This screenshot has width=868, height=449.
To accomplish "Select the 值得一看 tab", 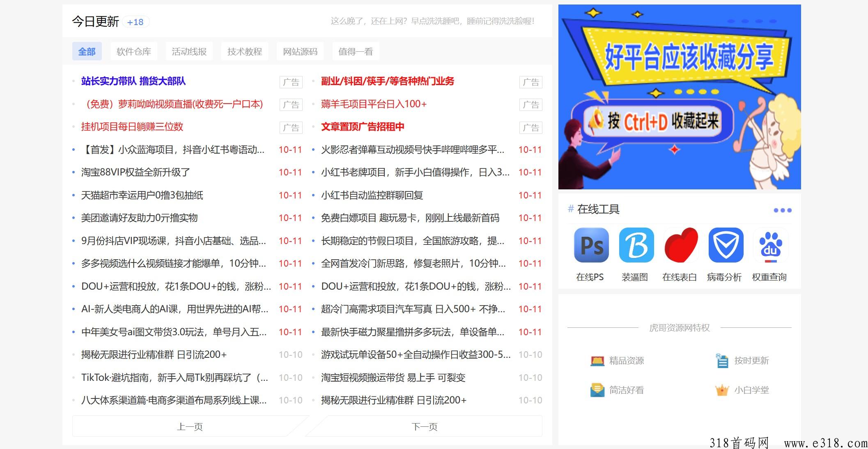I will [x=356, y=52].
